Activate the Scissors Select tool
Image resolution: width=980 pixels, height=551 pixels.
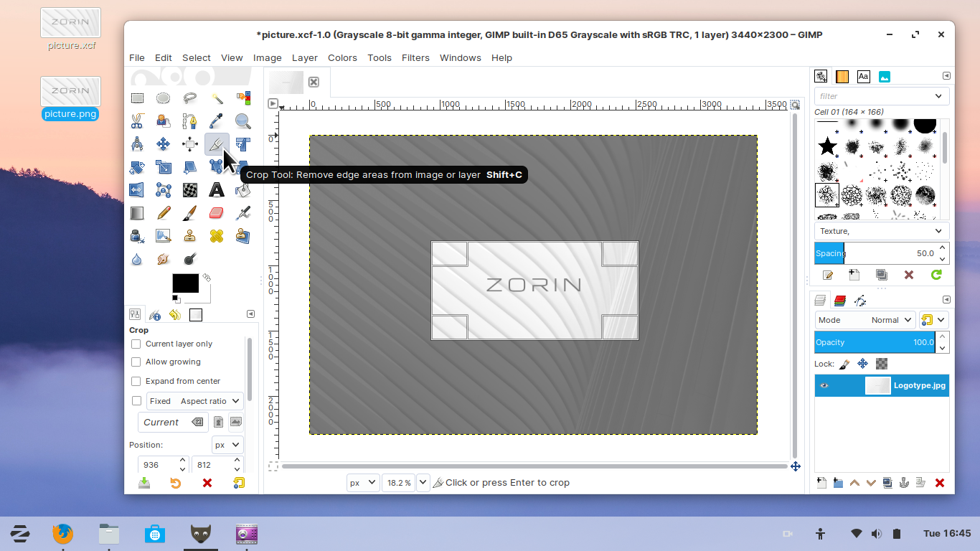[x=137, y=121]
